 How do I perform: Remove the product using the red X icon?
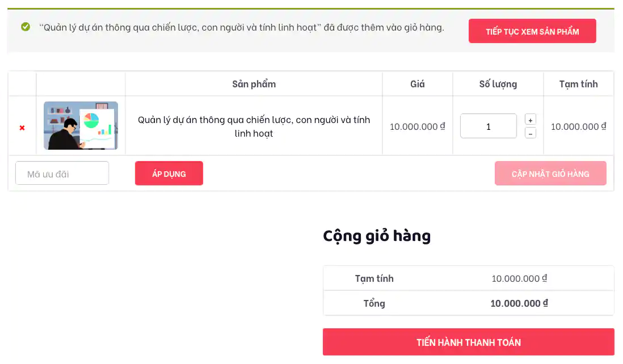22,126
